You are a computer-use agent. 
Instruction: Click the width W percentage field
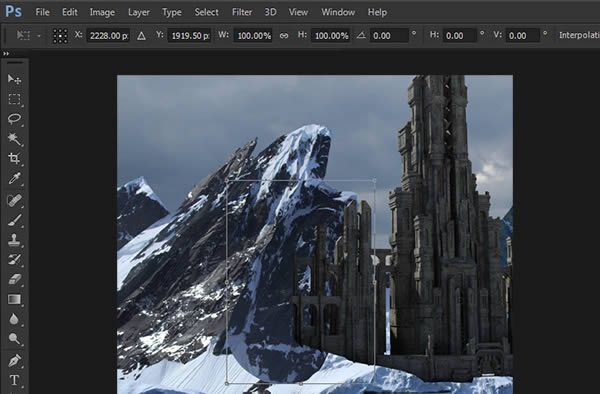click(253, 36)
